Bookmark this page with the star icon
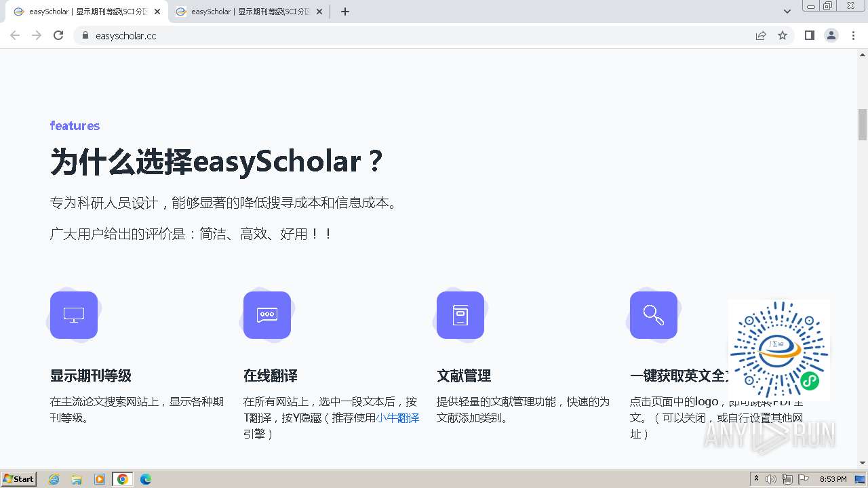 point(783,35)
